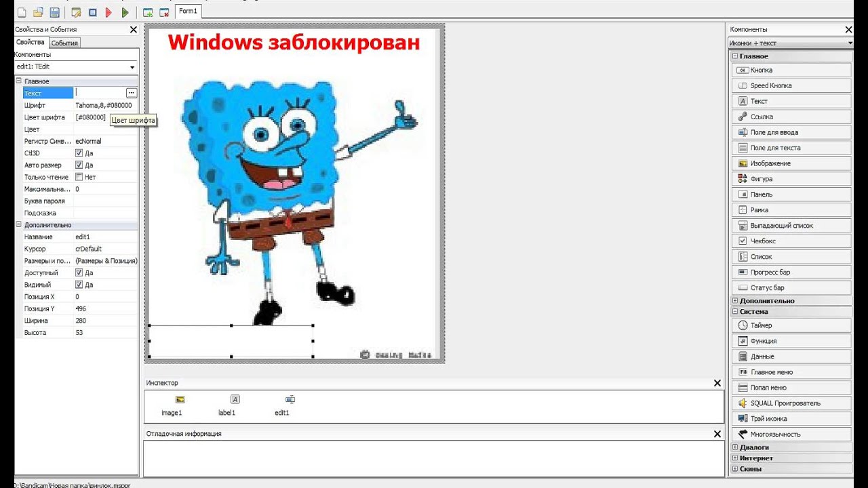868x488 pixels.
Task: Select the Speed Кнопка component
Action: (791, 85)
